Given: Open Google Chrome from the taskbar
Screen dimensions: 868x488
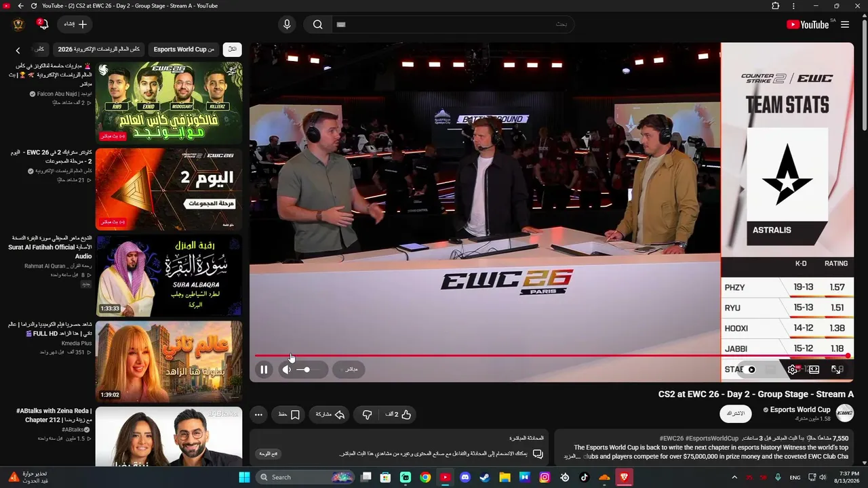Looking at the screenshot, I should point(425,477).
